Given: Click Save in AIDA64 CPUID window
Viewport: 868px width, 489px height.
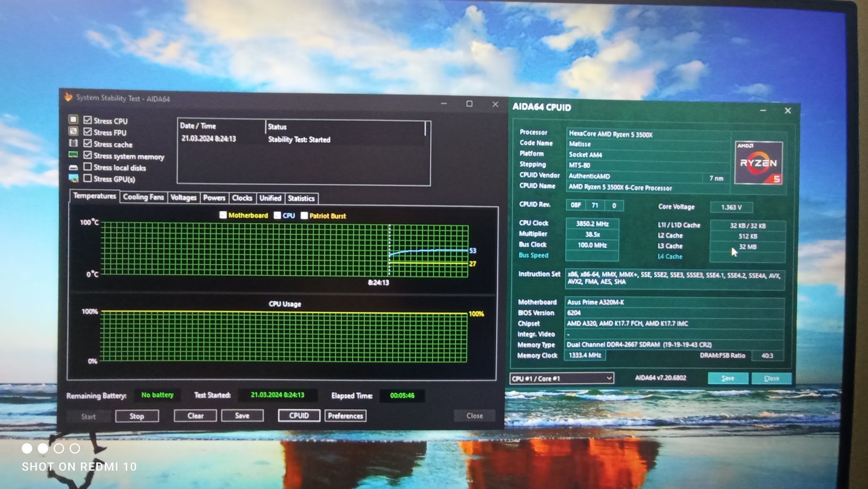Looking at the screenshot, I should [728, 378].
